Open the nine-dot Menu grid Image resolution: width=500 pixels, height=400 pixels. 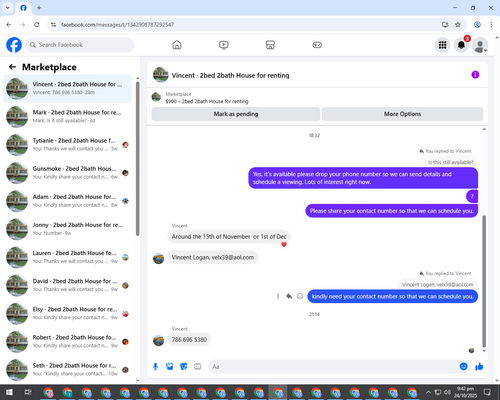click(442, 45)
